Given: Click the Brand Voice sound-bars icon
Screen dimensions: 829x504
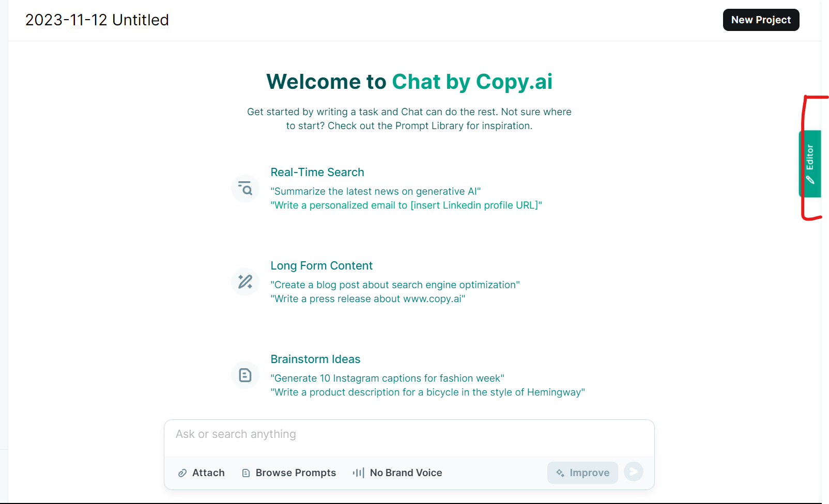Looking at the screenshot, I should coord(359,472).
